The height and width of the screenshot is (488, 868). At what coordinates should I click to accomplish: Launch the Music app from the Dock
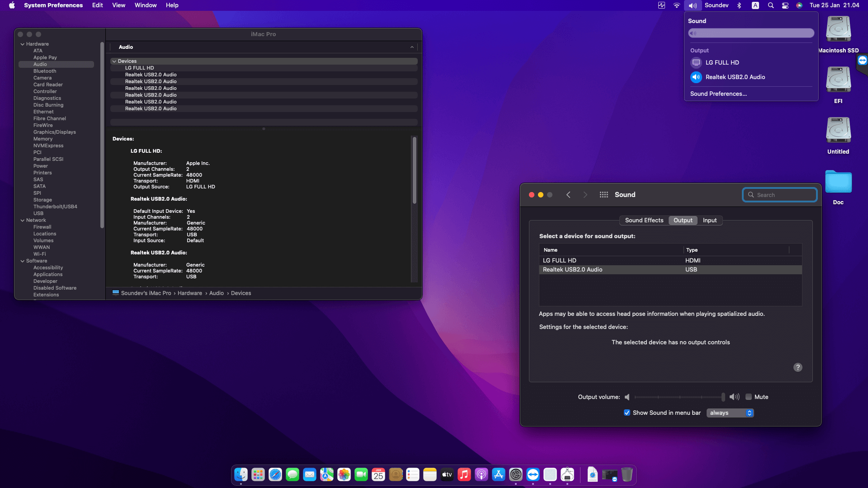click(x=464, y=474)
